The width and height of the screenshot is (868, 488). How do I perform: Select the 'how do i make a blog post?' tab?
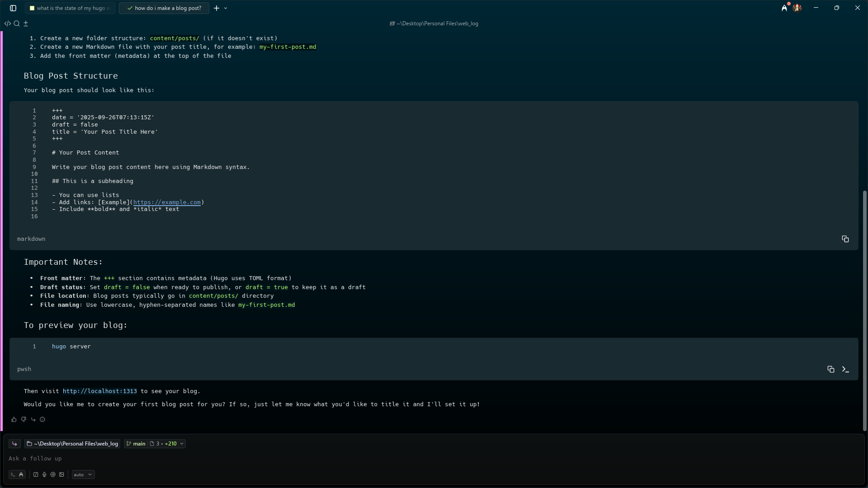coord(165,8)
